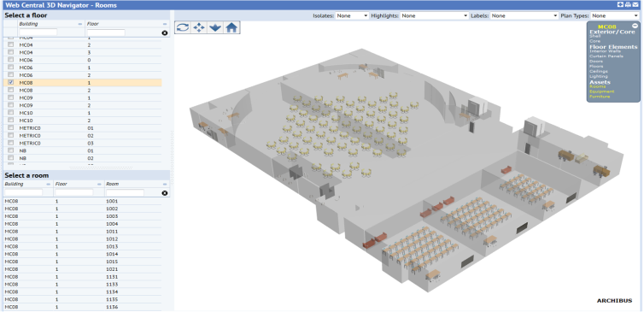Uncheck the MC08 floor 1 checkbox
Image resolution: width=644 pixels, height=312 pixels.
click(x=11, y=83)
